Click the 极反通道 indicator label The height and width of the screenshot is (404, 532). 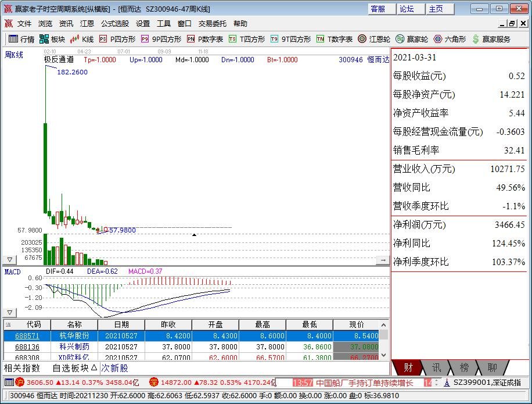59,60
